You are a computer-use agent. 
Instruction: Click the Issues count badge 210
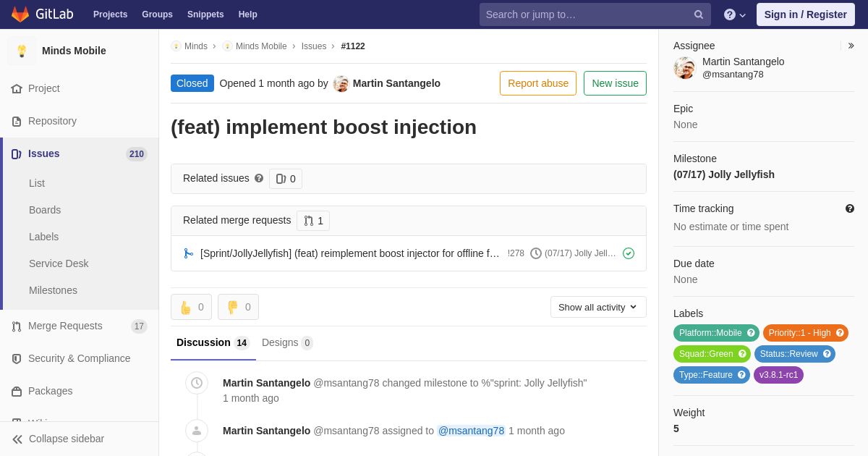pos(137,154)
